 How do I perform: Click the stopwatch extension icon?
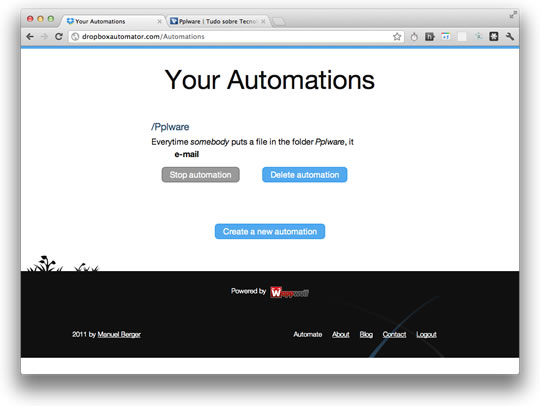[x=414, y=37]
